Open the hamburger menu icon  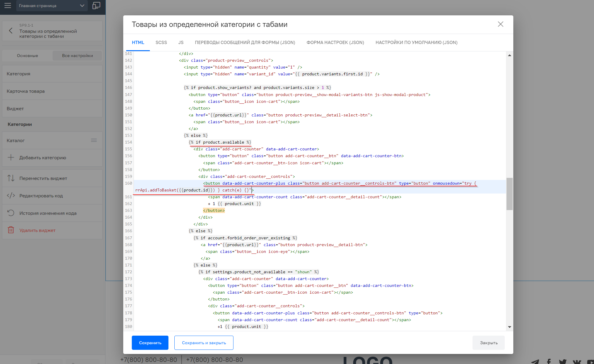(8, 6)
